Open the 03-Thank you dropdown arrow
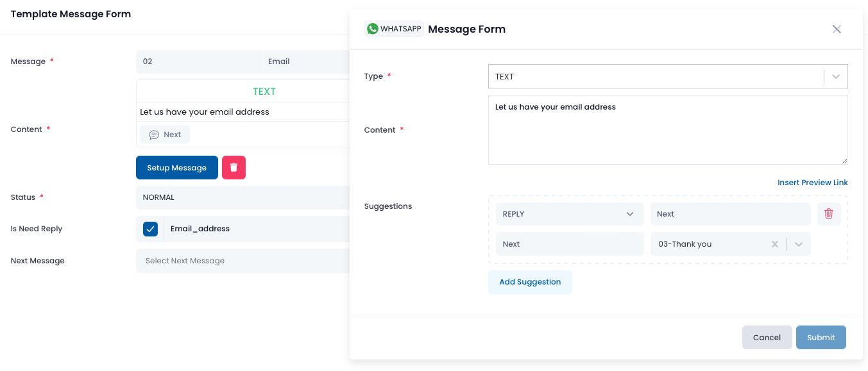The image size is (868, 371). (799, 244)
